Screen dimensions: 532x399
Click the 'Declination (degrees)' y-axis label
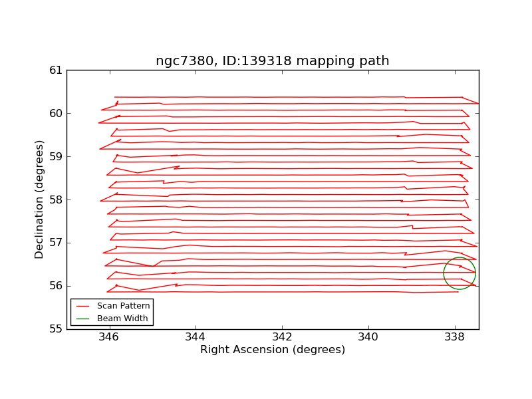coord(40,199)
